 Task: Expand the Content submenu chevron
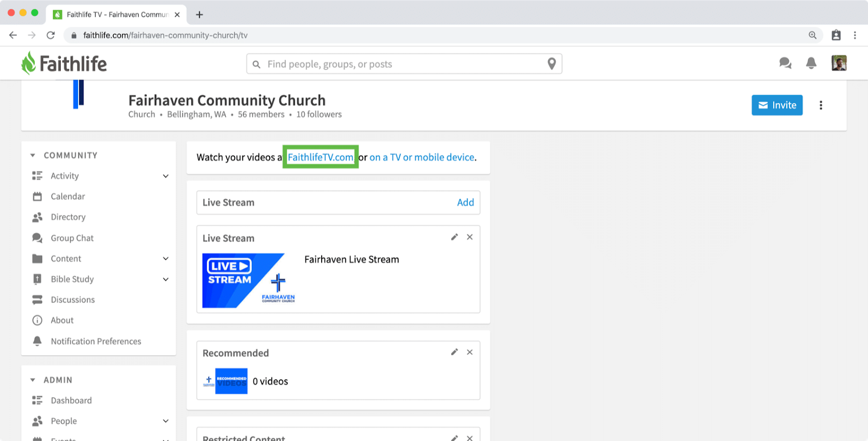[166, 259]
